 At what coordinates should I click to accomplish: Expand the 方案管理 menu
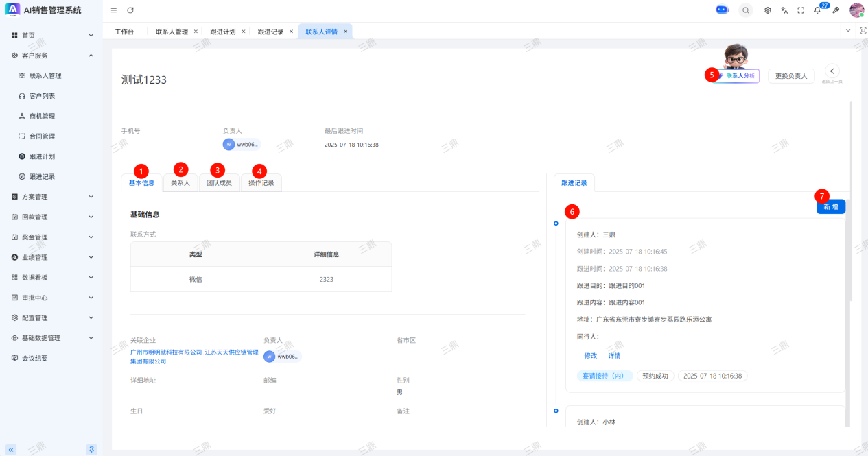pos(51,197)
